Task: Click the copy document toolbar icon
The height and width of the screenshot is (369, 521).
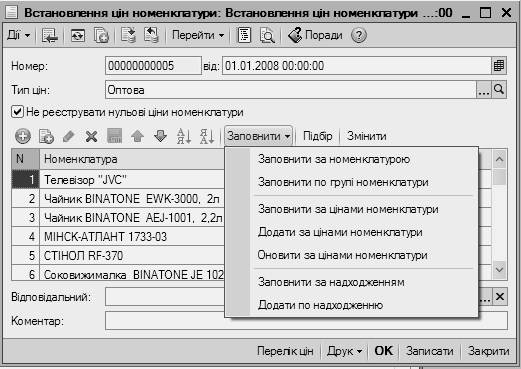Action: pyautogui.click(x=101, y=35)
